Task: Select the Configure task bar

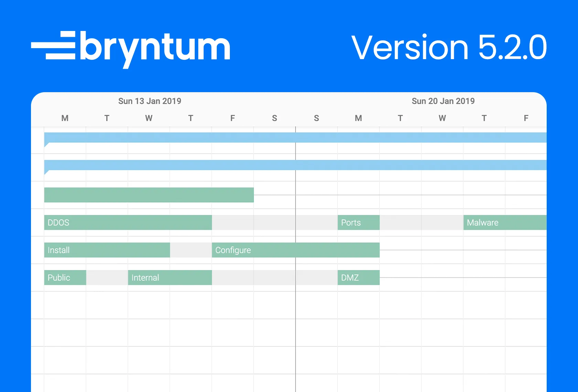Action: pos(296,250)
